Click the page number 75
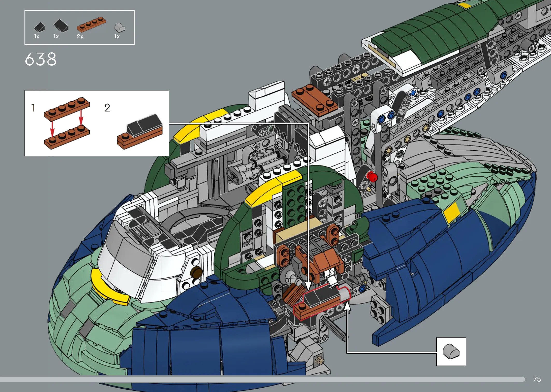Viewport: 551px width, 392px height. point(537,379)
